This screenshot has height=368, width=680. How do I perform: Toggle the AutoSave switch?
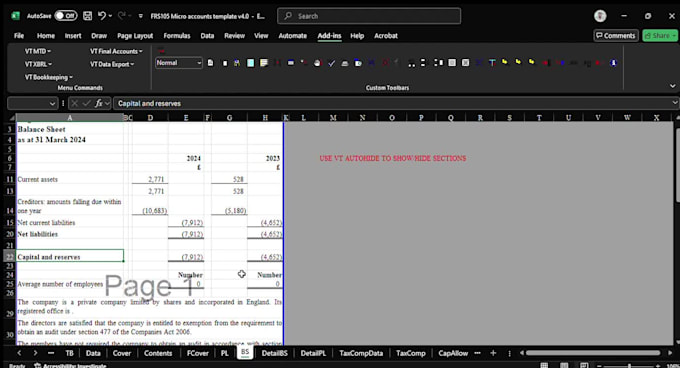click(65, 16)
